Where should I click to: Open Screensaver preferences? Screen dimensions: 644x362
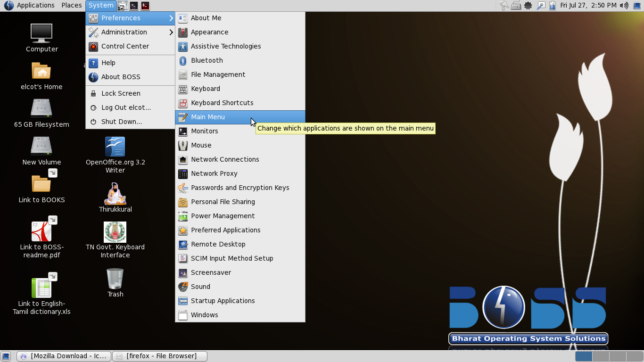[240, 272]
